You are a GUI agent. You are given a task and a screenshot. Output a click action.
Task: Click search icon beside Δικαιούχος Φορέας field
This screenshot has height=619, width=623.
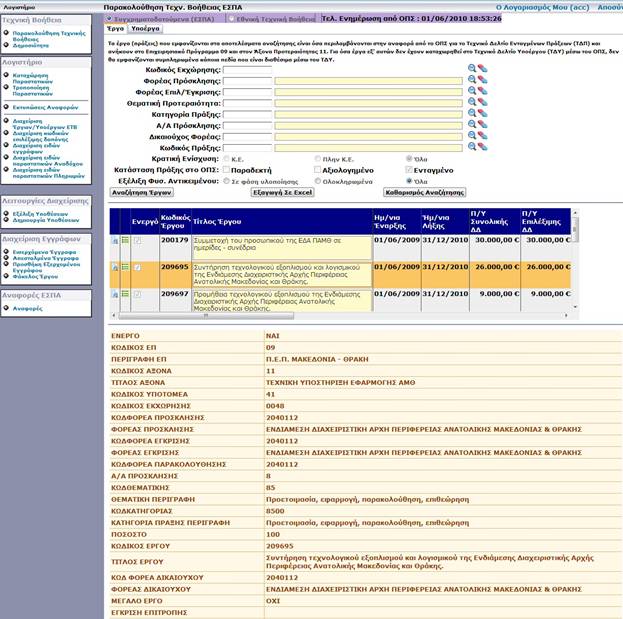tap(470, 136)
